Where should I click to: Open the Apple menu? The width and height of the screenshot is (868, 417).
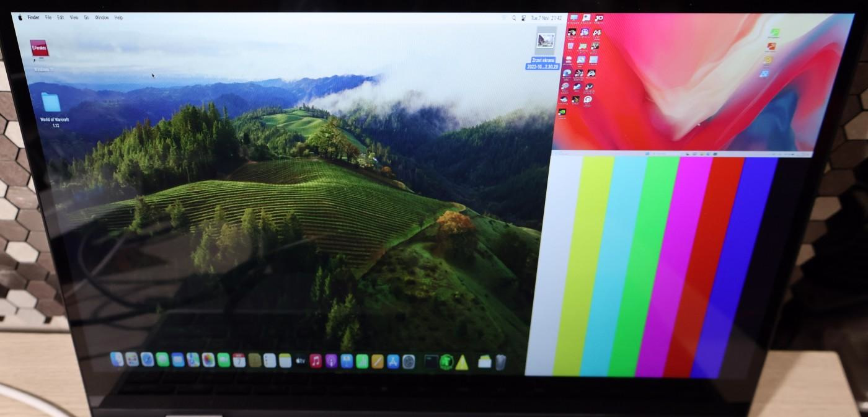[x=20, y=17]
